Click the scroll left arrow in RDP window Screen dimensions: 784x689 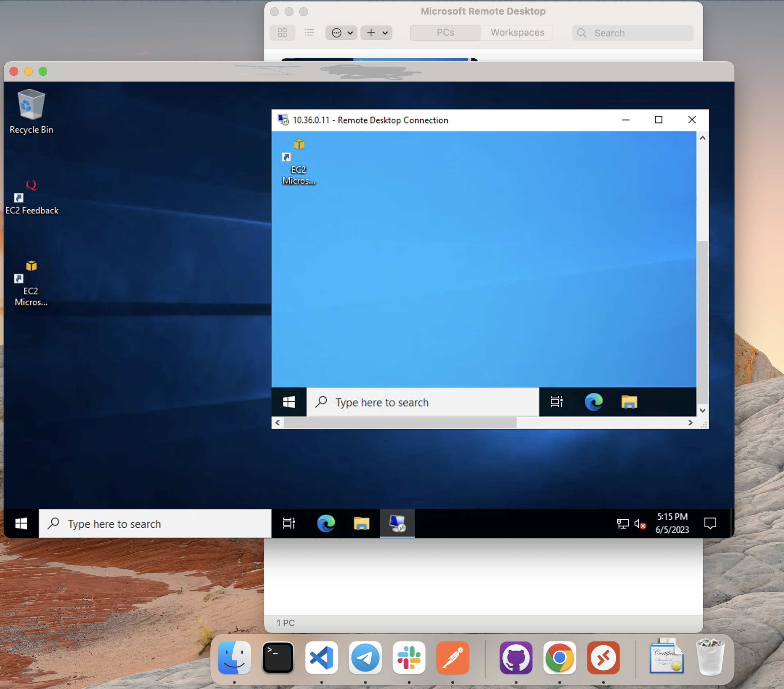coord(277,422)
